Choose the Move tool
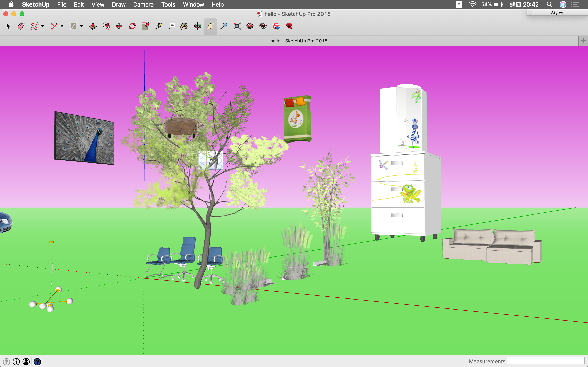Viewport: 588px width, 367px height. 119,26
